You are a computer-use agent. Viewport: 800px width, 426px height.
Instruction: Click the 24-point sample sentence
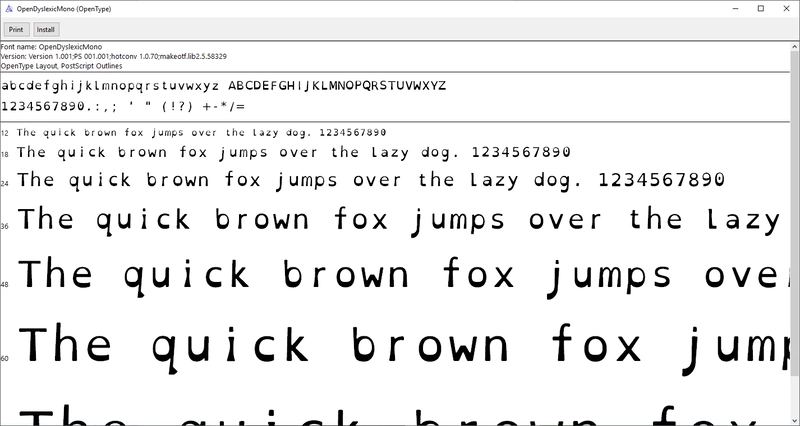pos(371,180)
